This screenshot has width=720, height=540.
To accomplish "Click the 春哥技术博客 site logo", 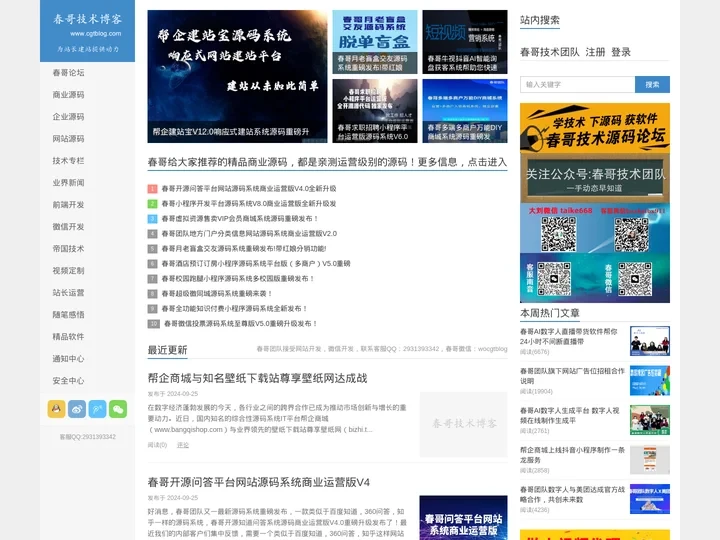I will coord(87,31).
